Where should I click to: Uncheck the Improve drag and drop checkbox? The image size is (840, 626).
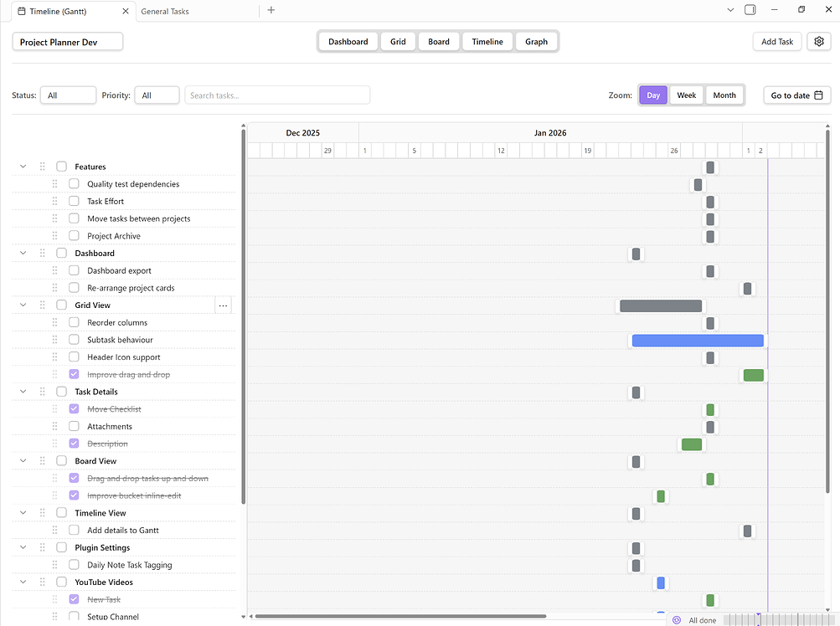click(74, 374)
